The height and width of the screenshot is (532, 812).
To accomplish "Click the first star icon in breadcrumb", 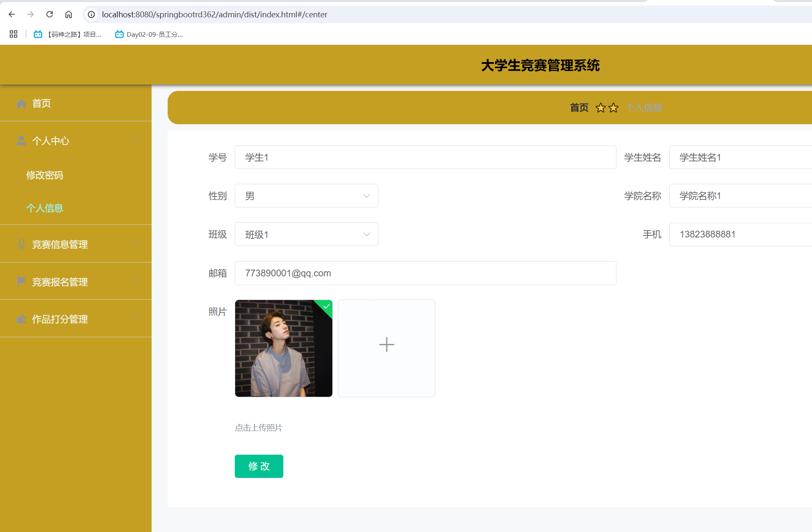I will (600, 108).
